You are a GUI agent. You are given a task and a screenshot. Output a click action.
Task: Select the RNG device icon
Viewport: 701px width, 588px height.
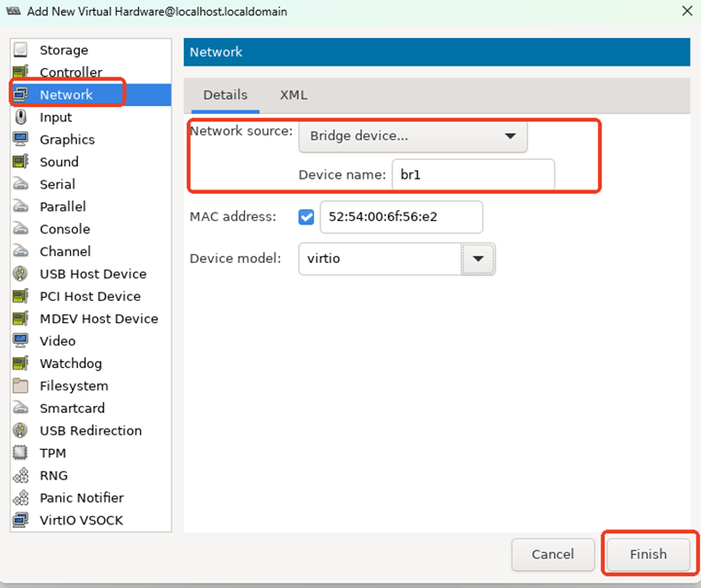click(21, 475)
